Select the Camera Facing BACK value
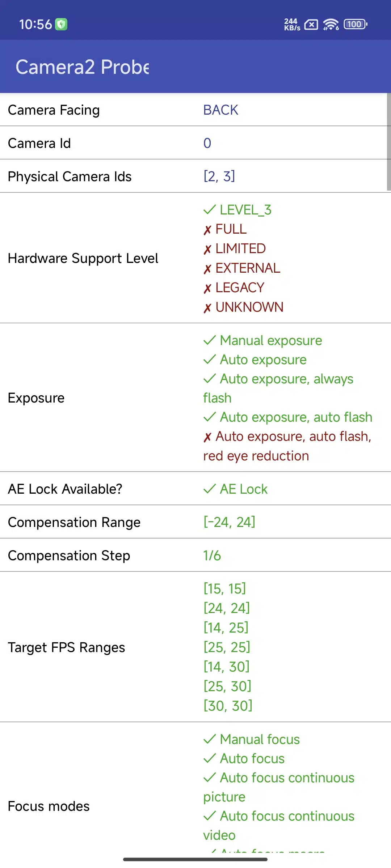This screenshot has width=391, height=868. (x=221, y=110)
